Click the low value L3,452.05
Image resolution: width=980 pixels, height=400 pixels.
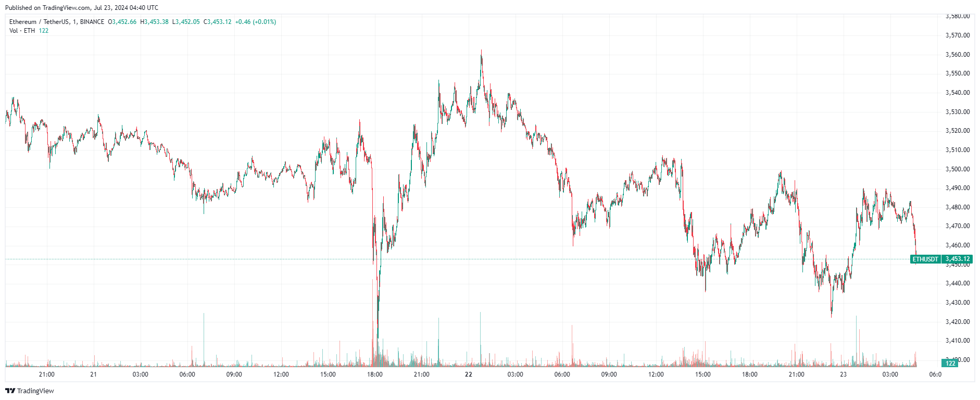pos(186,22)
